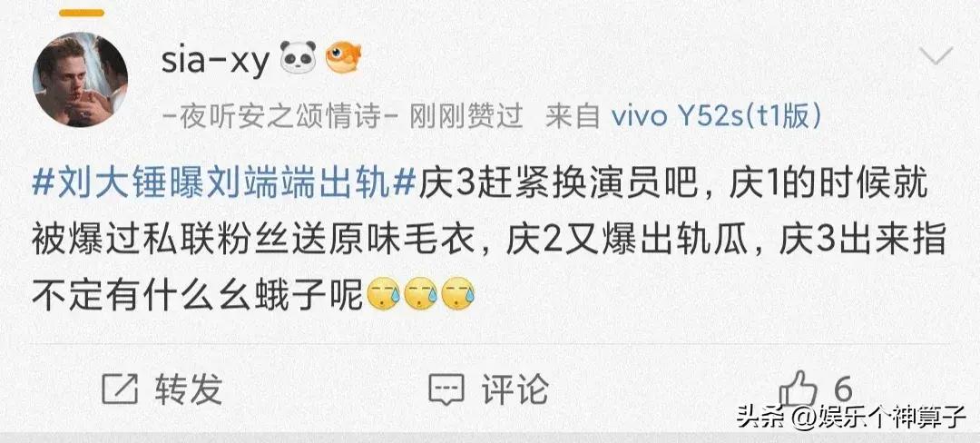Expand the post options chevron
This screenshot has width=980, height=443.
(936, 57)
